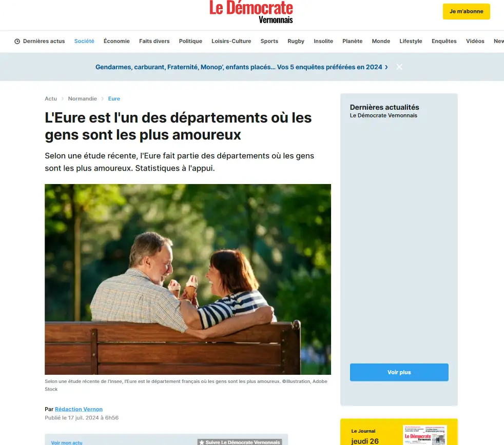Click the star icon in Suivre Le Démocrate Vernonnais

tap(202, 442)
